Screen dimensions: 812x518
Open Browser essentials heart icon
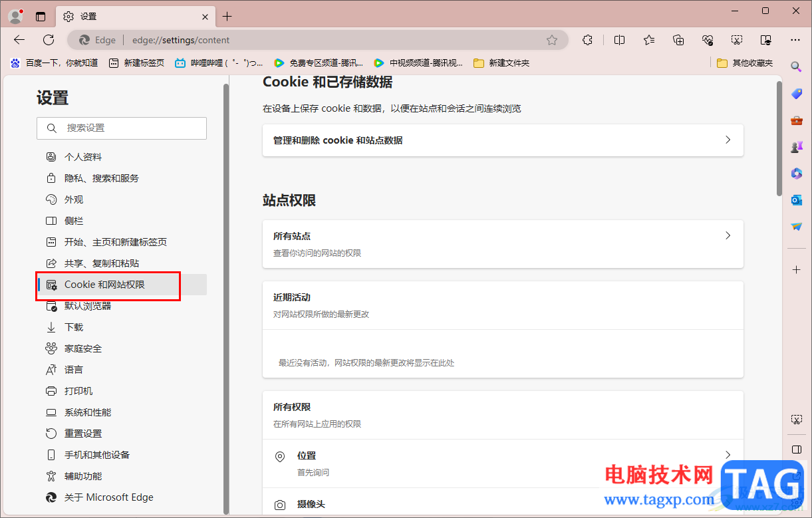708,40
